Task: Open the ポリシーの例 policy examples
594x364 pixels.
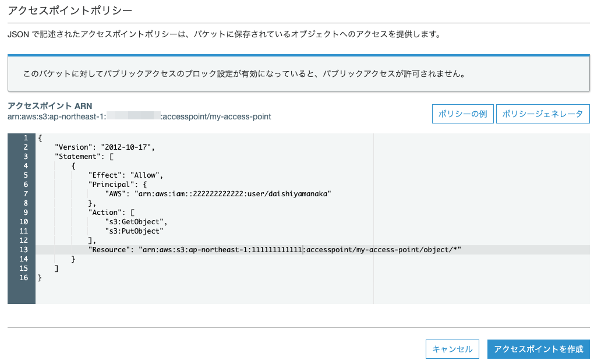Action: pos(463,114)
